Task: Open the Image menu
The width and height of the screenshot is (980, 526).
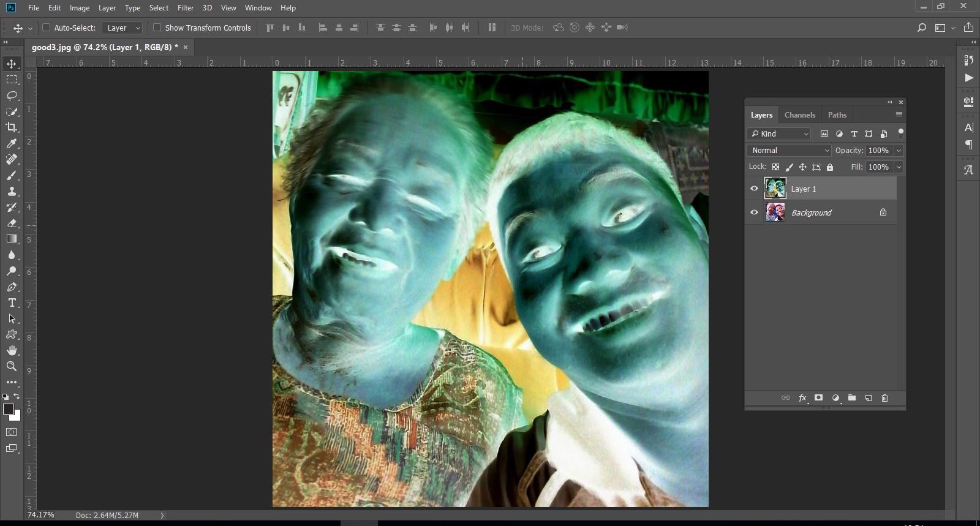Action: (80, 8)
